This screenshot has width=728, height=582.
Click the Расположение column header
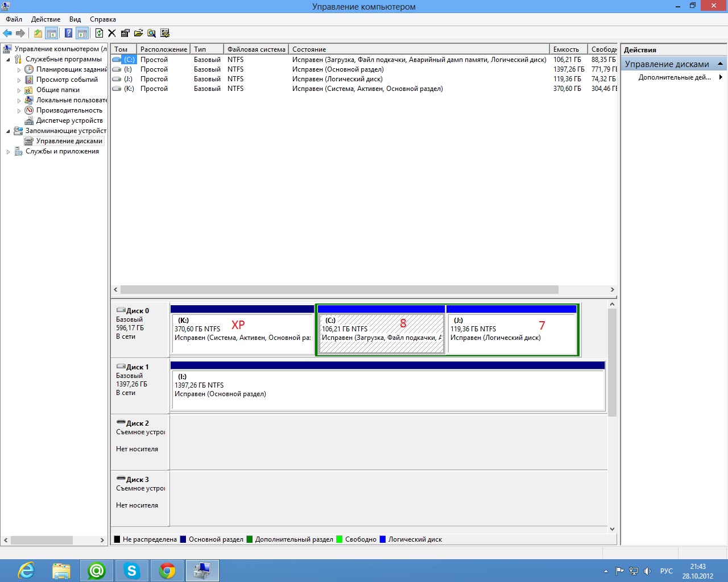click(x=163, y=49)
